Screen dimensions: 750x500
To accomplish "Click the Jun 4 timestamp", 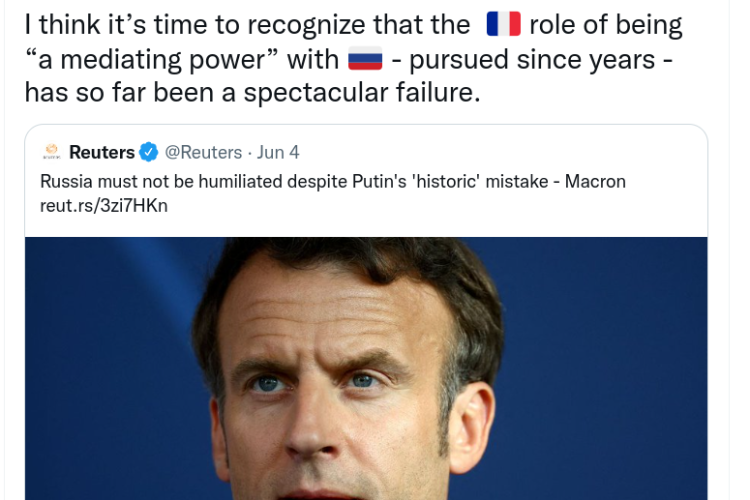I will click(x=278, y=152).
